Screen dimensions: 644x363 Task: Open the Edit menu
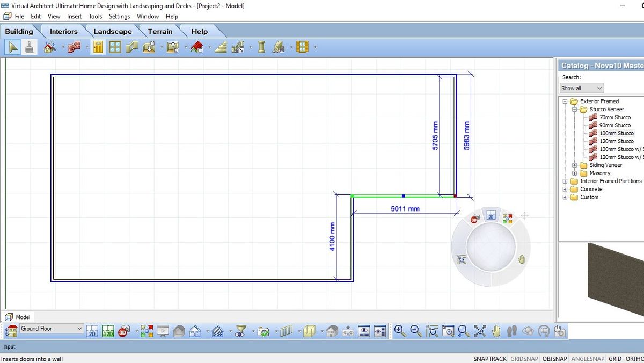coord(36,16)
